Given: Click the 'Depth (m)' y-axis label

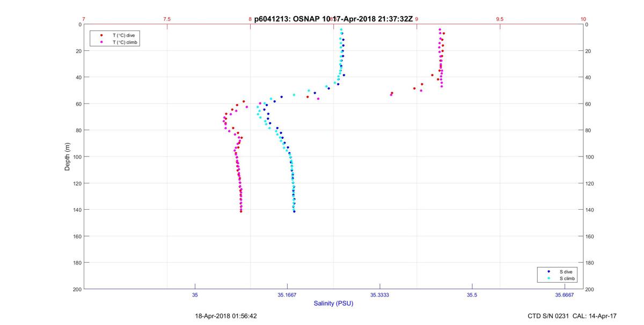Looking at the screenshot, I should (68, 157).
